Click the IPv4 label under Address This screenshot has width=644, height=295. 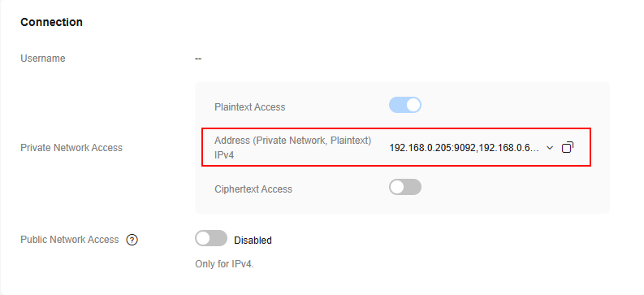tap(224, 155)
